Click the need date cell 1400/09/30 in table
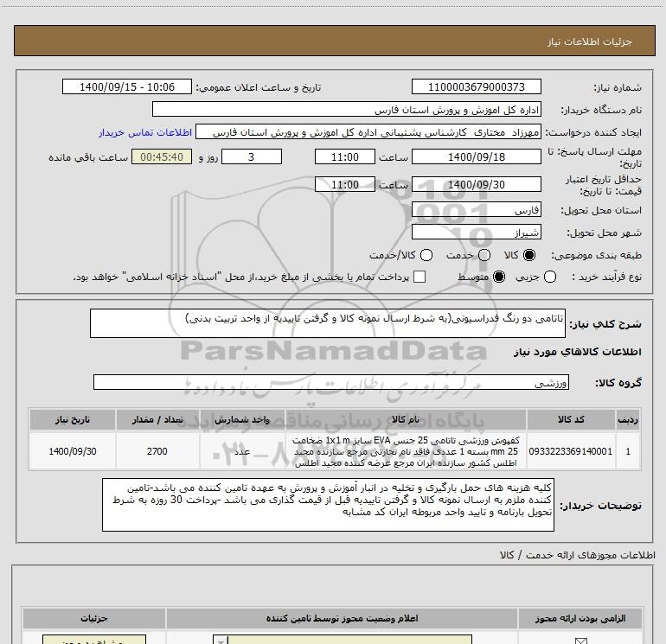The image size is (666, 644). [x=72, y=451]
